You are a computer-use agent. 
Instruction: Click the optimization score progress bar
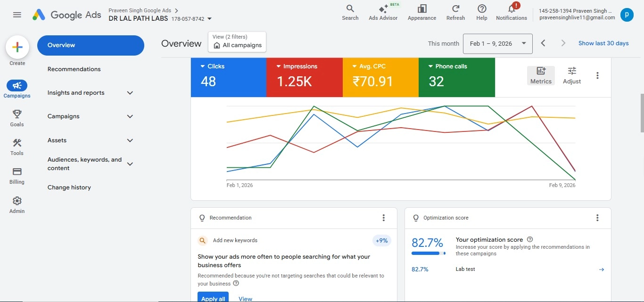[428, 253]
